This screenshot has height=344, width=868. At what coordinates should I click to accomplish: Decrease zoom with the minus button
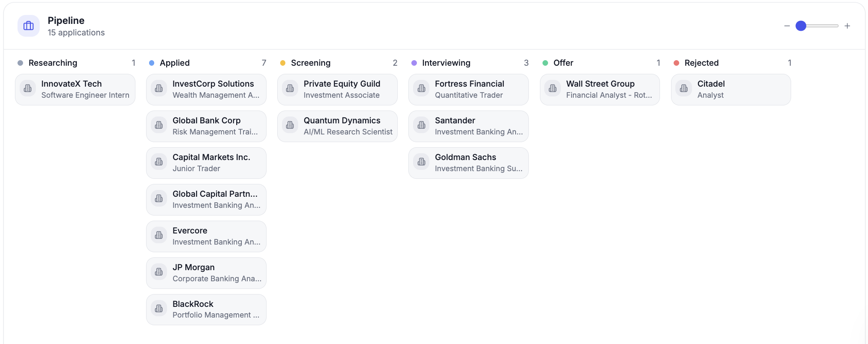tap(787, 26)
